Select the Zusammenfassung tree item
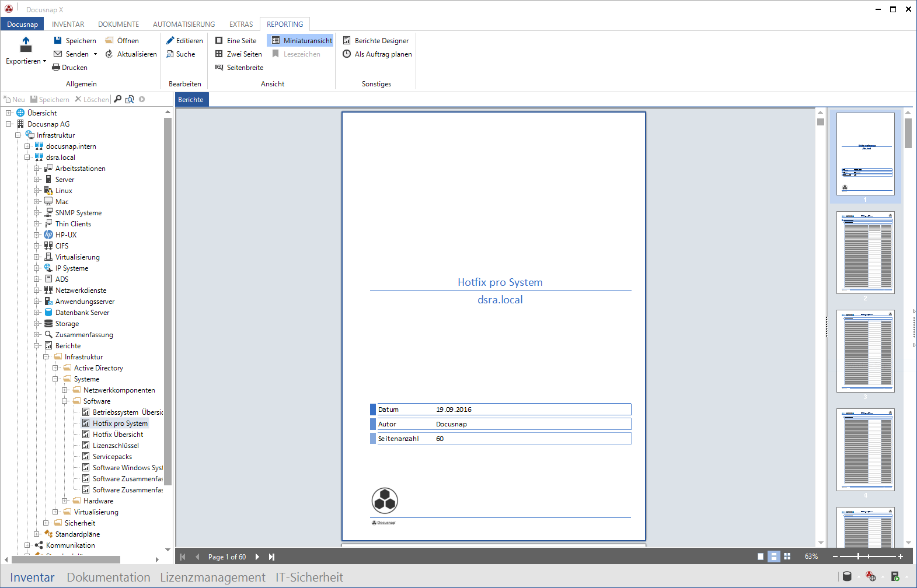 tap(84, 334)
